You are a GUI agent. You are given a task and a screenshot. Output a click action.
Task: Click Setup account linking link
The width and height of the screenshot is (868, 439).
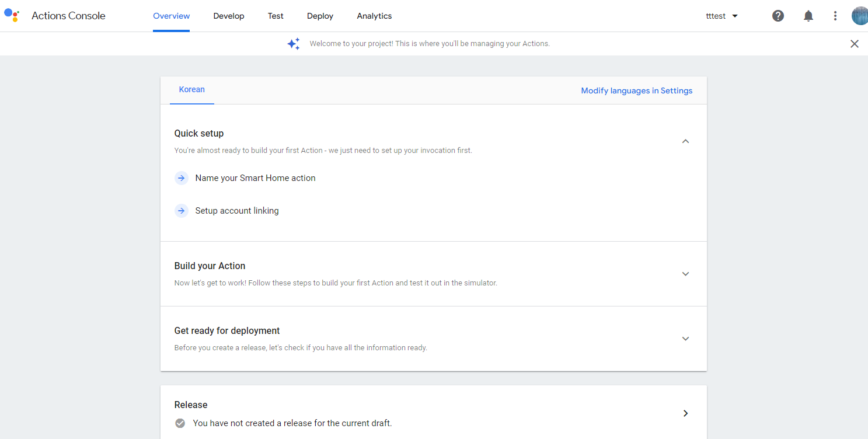point(237,211)
